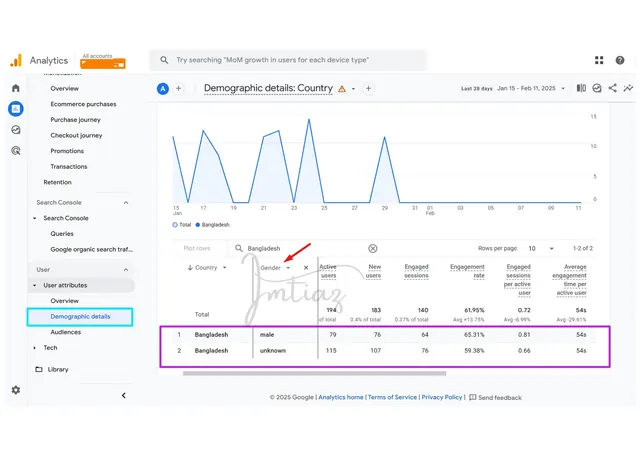This screenshot has width=640, height=452.
Task: Open Privacy Policy link
Action: (442, 397)
